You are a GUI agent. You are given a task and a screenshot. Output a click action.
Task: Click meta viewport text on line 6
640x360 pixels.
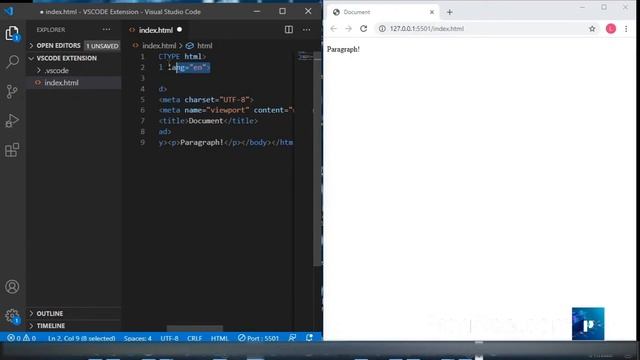(227, 110)
